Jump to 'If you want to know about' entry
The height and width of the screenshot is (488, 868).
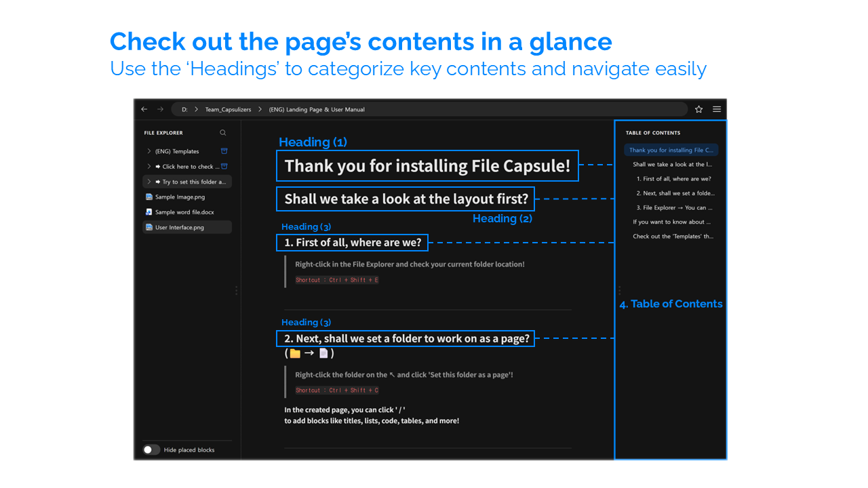coord(672,222)
